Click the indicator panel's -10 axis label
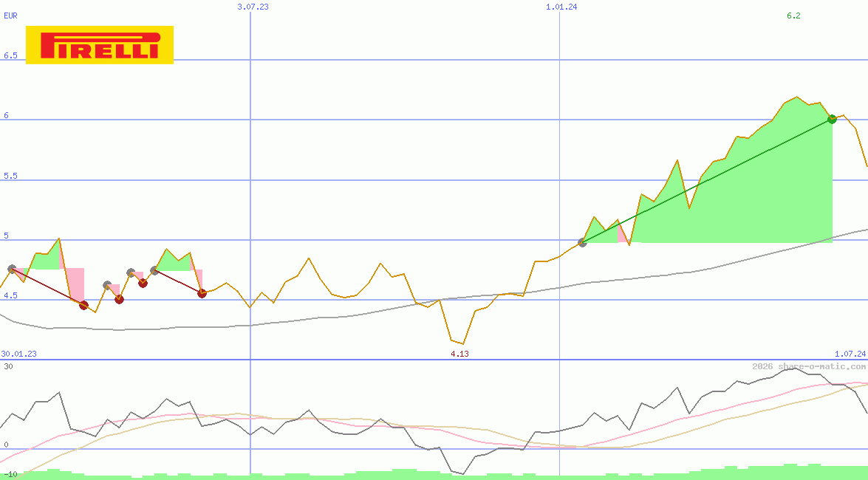This screenshot has height=480, width=868. tap(9, 473)
